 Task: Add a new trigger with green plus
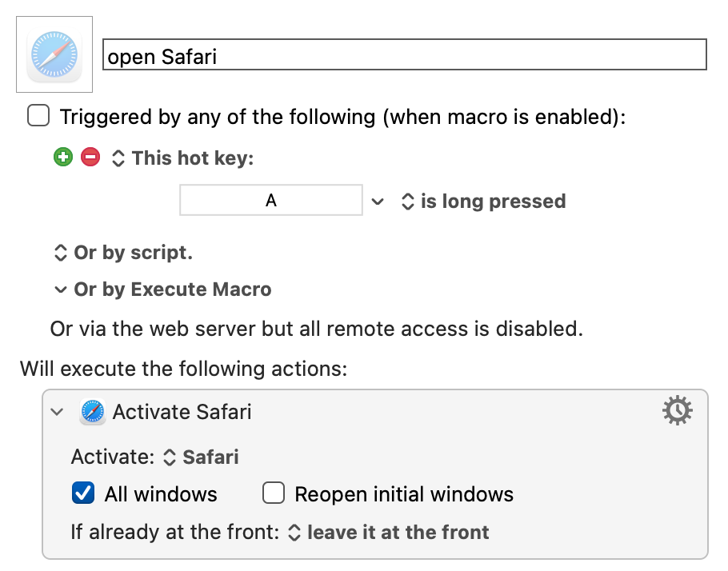(x=63, y=157)
